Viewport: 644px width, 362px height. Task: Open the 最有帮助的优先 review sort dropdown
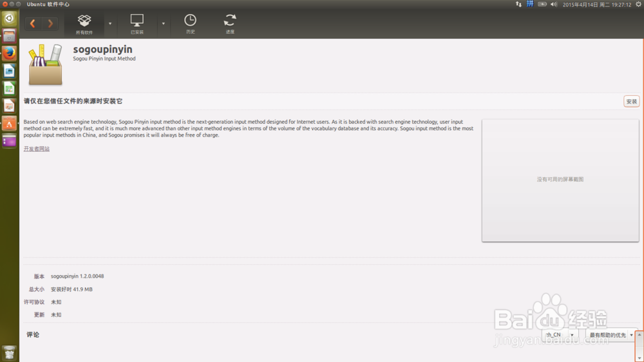click(611, 335)
